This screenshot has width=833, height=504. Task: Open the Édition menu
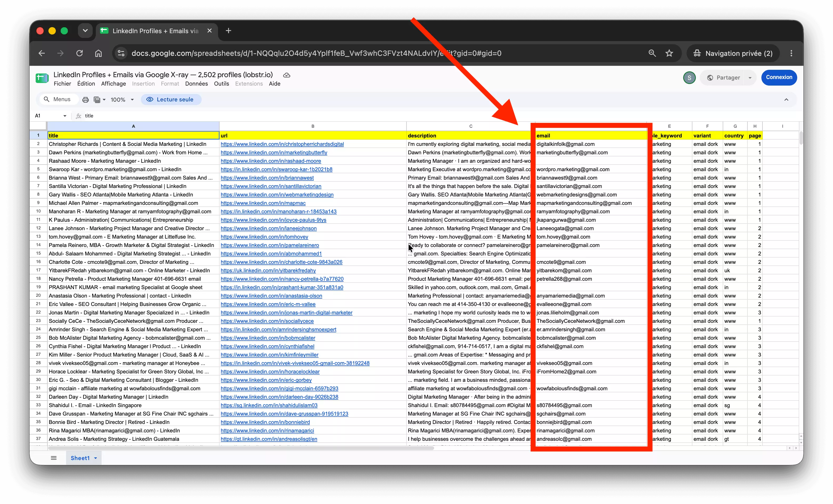coord(86,84)
